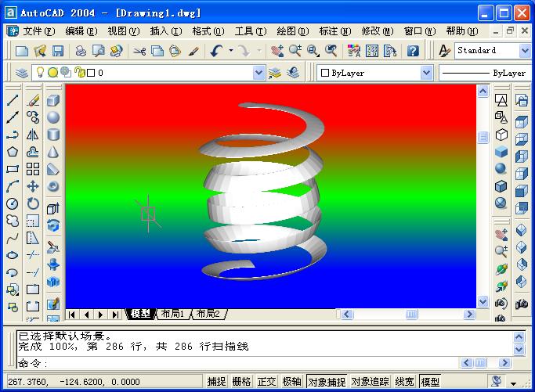Click the 命令: command line input

(x=237, y=363)
